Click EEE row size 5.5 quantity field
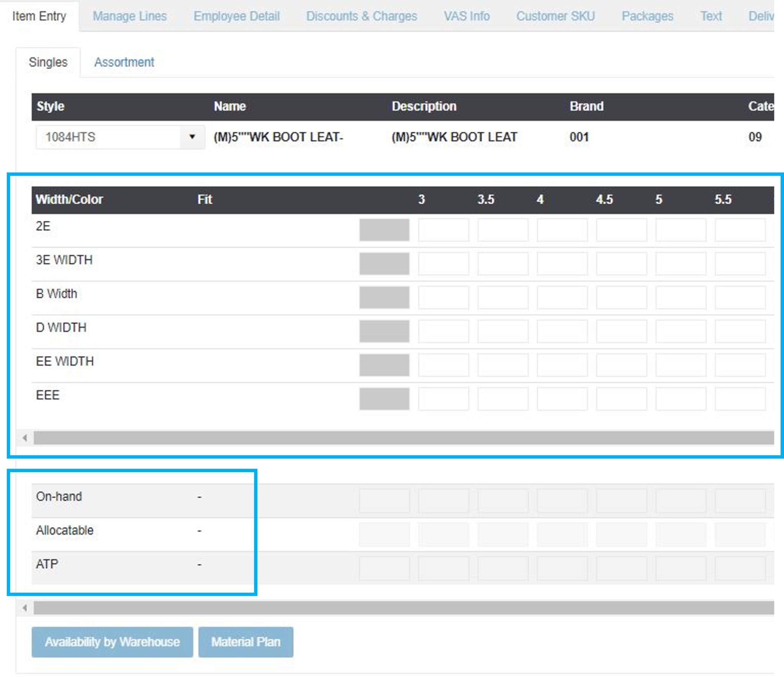Viewport: 784px width, 677px height. pos(740,399)
